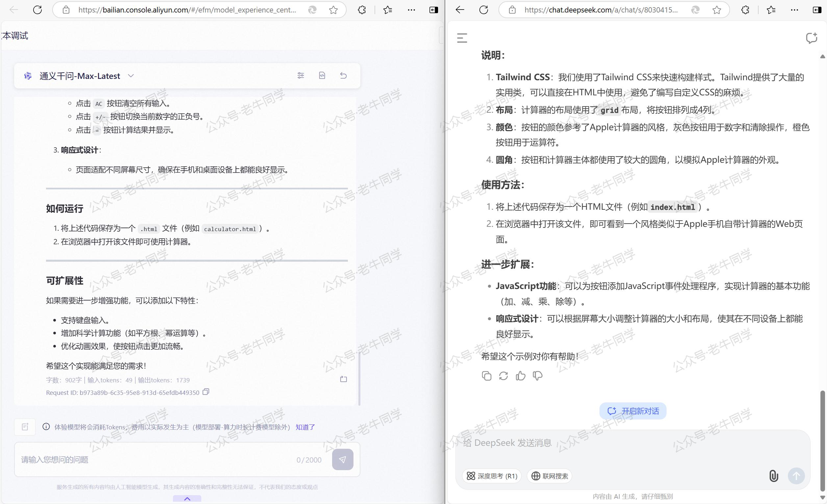827x504 pixels.
Task: Click 开启新对话 button
Action: pos(633,411)
